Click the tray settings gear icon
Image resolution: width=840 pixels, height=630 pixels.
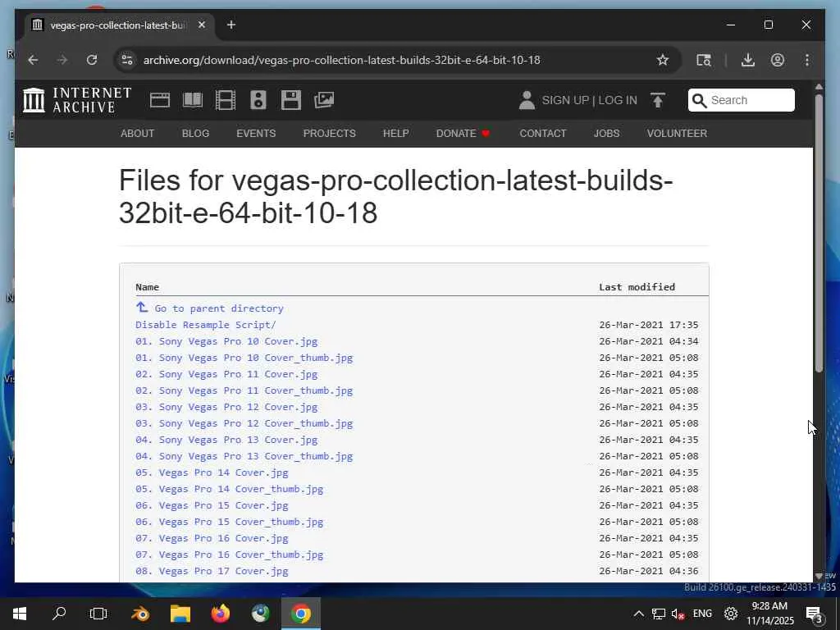click(x=731, y=614)
